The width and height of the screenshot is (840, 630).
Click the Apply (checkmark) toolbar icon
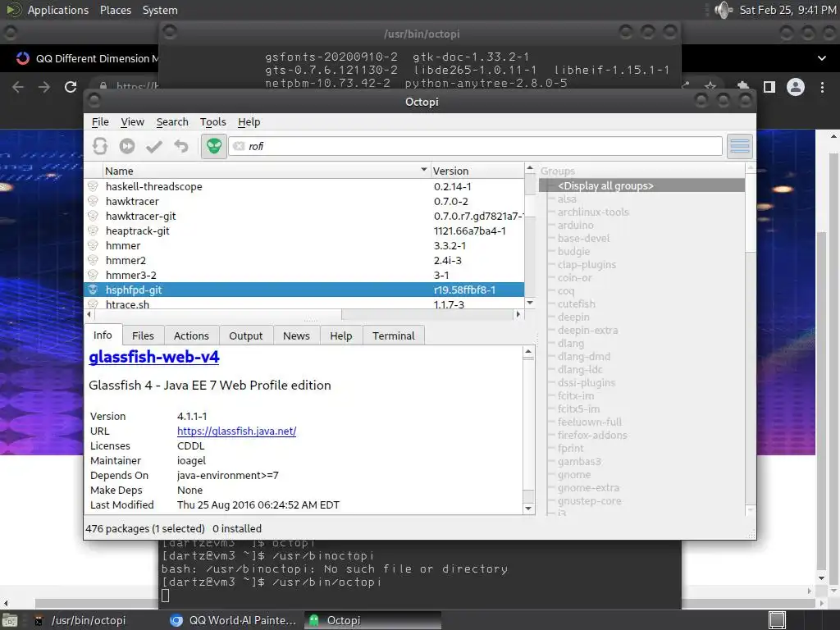[x=154, y=146]
